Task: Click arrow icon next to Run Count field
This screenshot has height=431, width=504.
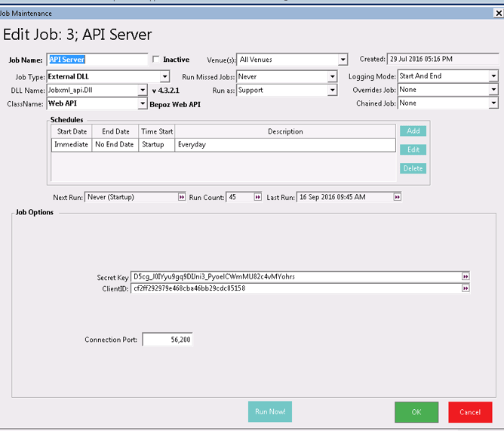Action: (x=258, y=197)
